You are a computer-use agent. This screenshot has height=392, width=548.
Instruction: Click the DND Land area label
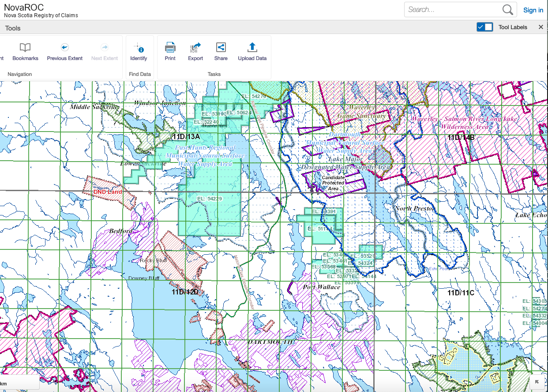pyautogui.click(x=107, y=192)
